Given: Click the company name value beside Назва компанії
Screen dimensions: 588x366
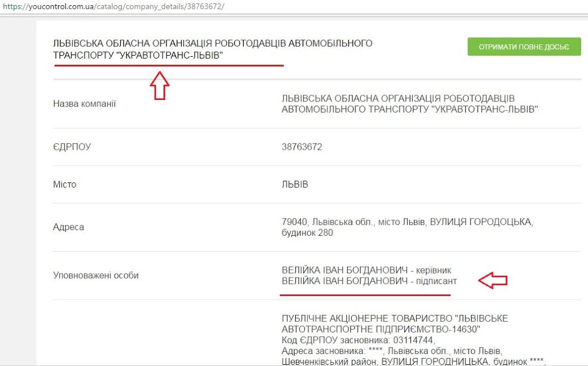Looking at the screenshot, I should [x=410, y=104].
